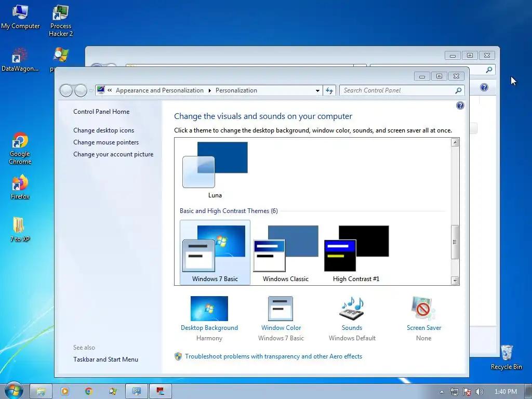Viewport: 532px width, 399px height.
Task: Click the forward navigation button
Action: (x=81, y=90)
